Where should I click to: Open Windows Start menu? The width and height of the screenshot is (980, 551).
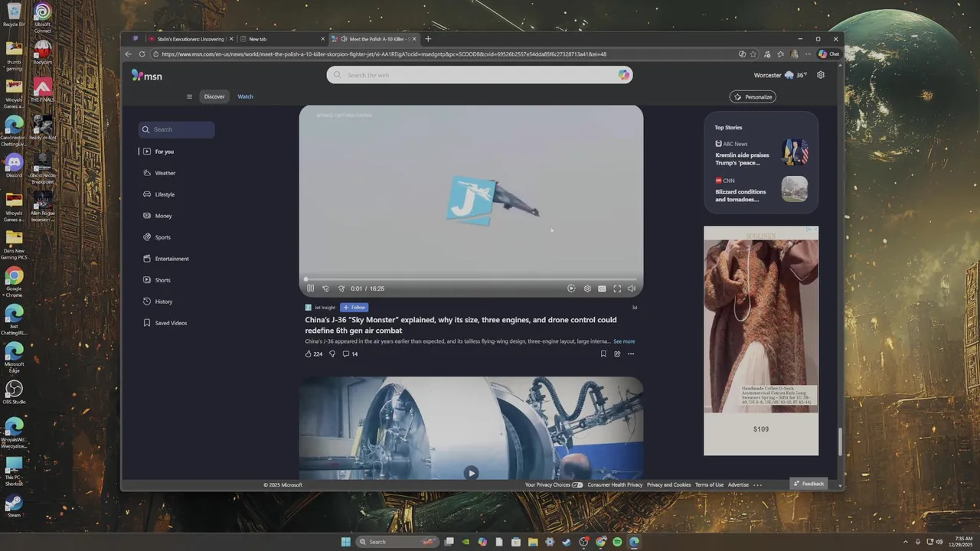345,542
